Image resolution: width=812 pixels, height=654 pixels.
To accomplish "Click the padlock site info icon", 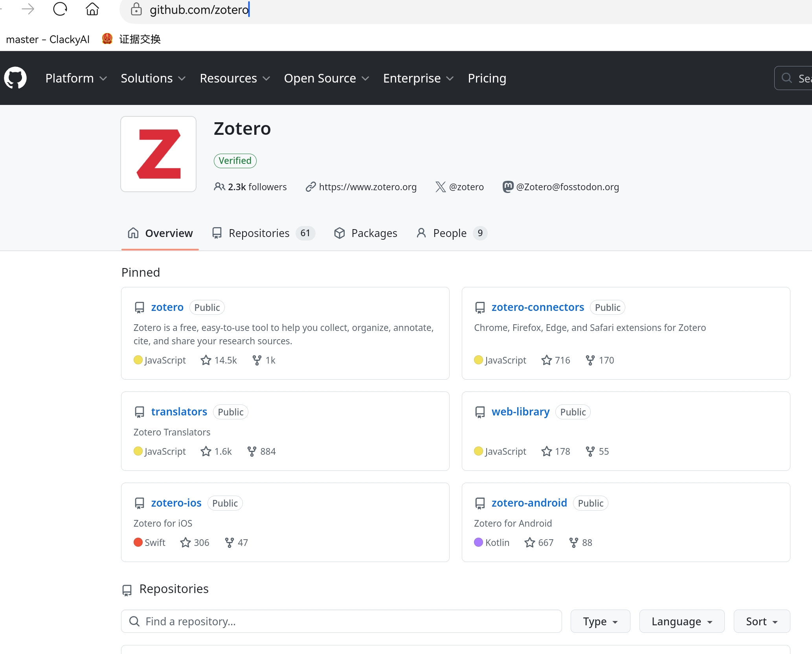I will 136,9.
